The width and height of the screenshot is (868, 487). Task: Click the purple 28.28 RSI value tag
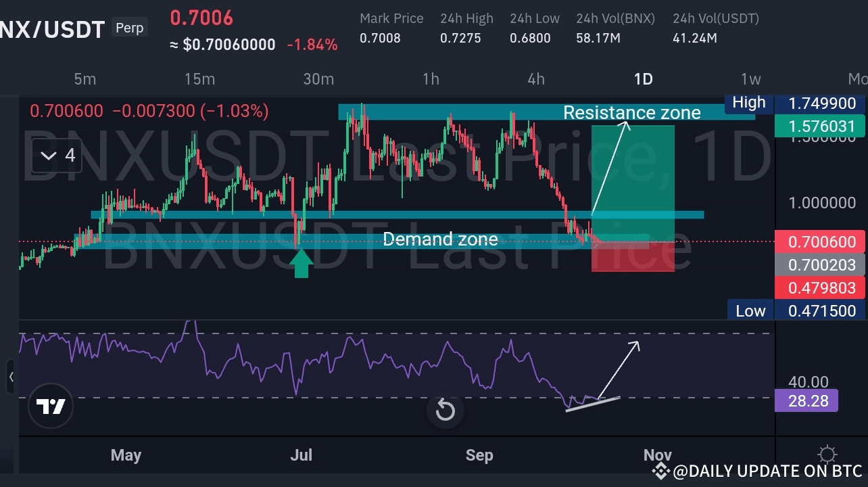pyautogui.click(x=806, y=401)
